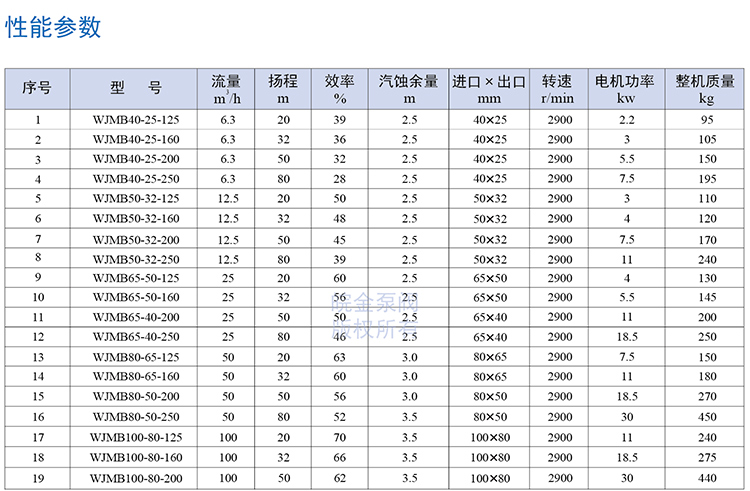Screen dimensions: 750x491
Task: Click the 性能参数 heading
Action: coord(54,27)
